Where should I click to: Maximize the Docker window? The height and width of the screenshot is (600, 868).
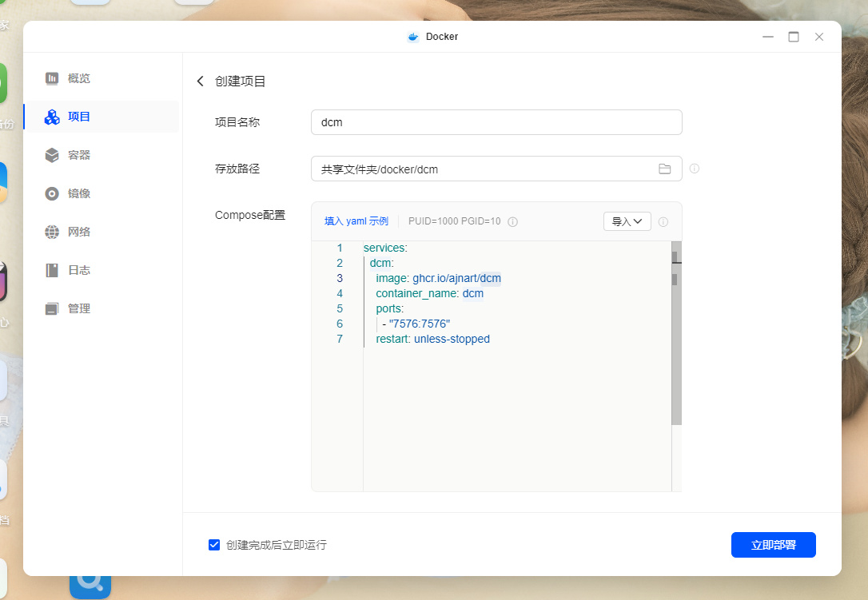(x=793, y=37)
